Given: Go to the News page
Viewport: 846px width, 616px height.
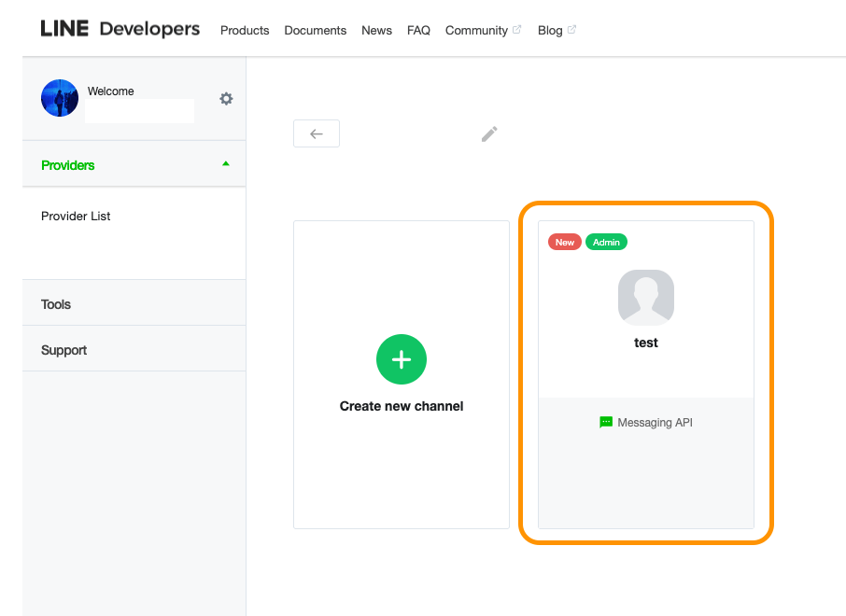Looking at the screenshot, I should 376,30.
